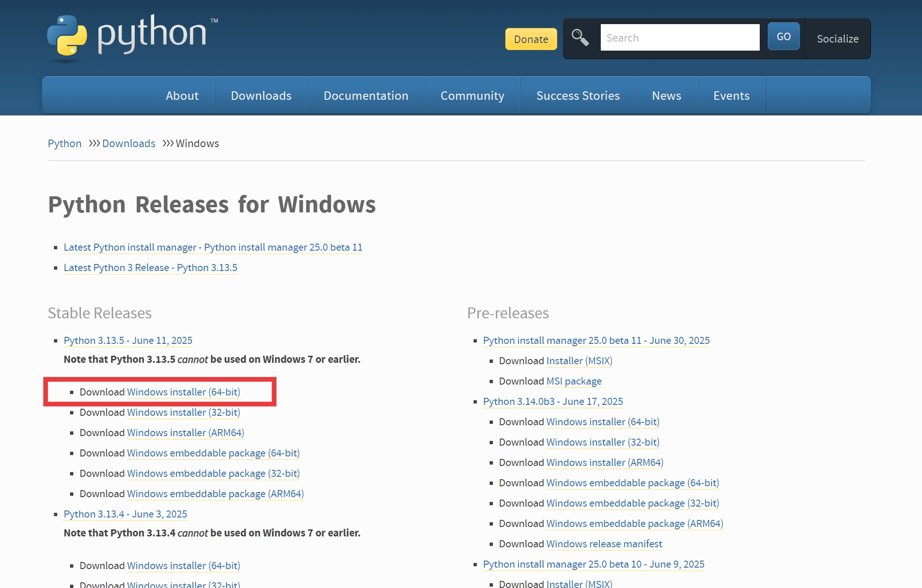Image resolution: width=922 pixels, height=588 pixels.
Task: Open the Success Stories navigation menu
Action: click(x=578, y=96)
